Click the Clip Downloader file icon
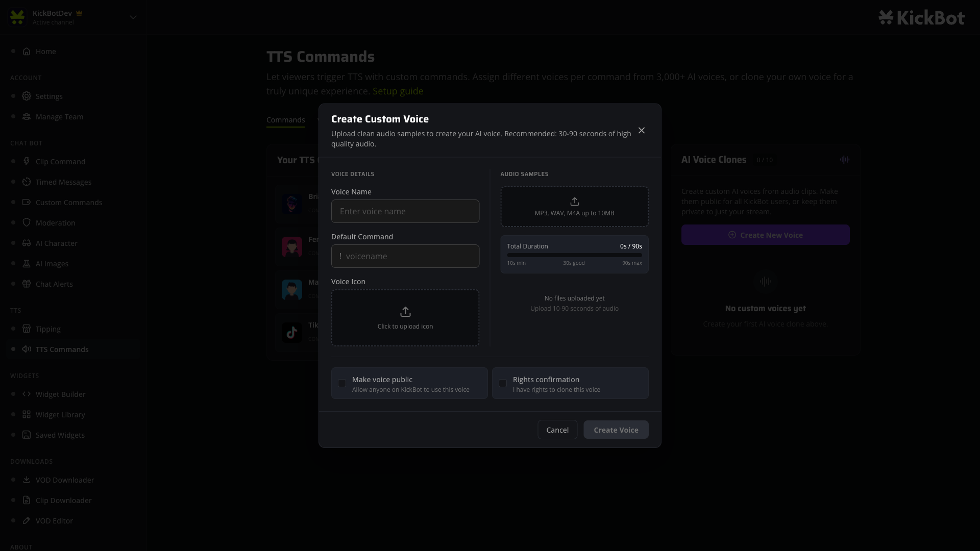This screenshot has width=980, height=551. pos(27,500)
